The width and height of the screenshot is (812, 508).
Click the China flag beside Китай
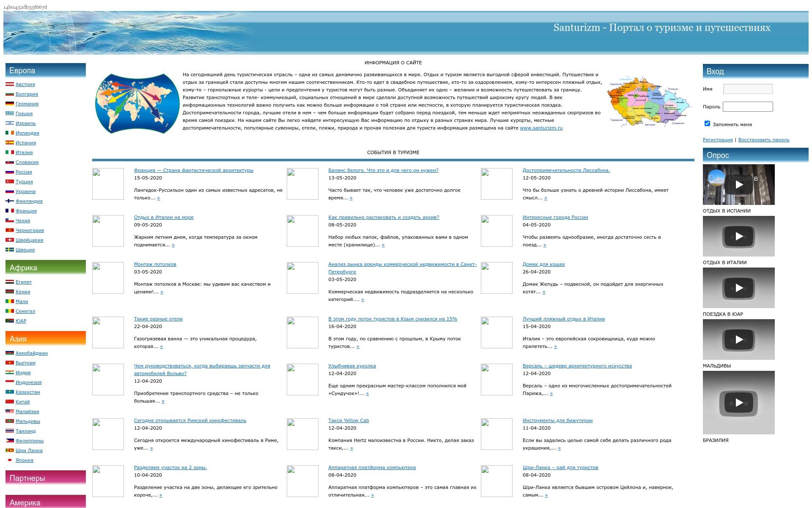(9, 402)
